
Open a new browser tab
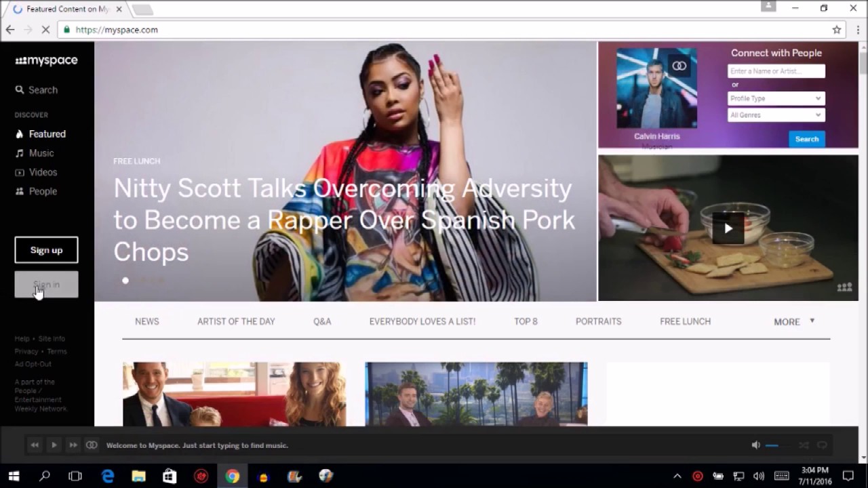[x=142, y=9]
